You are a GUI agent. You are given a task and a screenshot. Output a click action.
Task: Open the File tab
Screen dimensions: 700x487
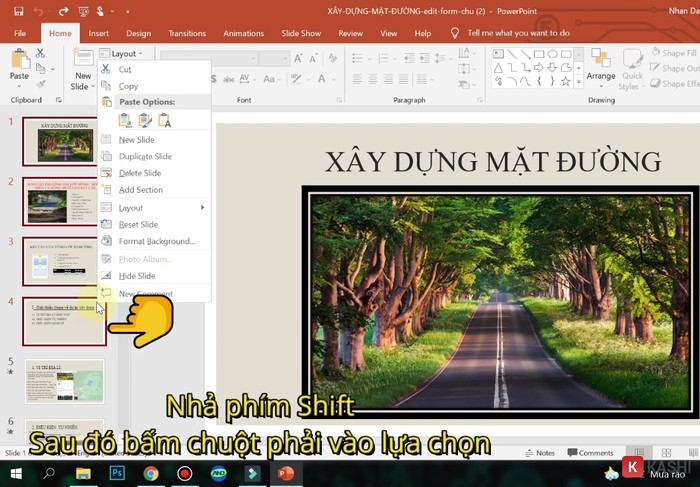(x=20, y=33)
